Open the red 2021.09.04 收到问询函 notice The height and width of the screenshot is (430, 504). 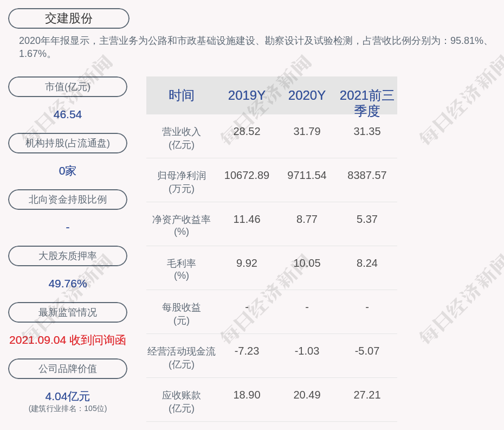(x=68, y=340)
